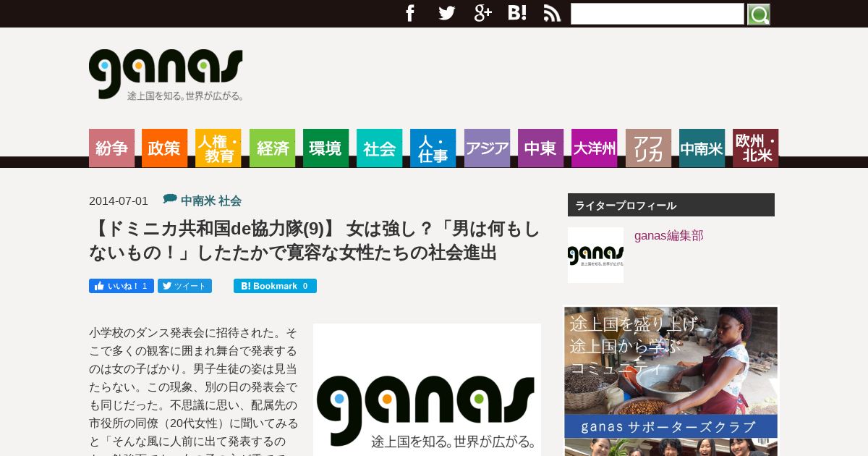
Task: Open the 社会 category tab in navigation
Action: [379, 148]
